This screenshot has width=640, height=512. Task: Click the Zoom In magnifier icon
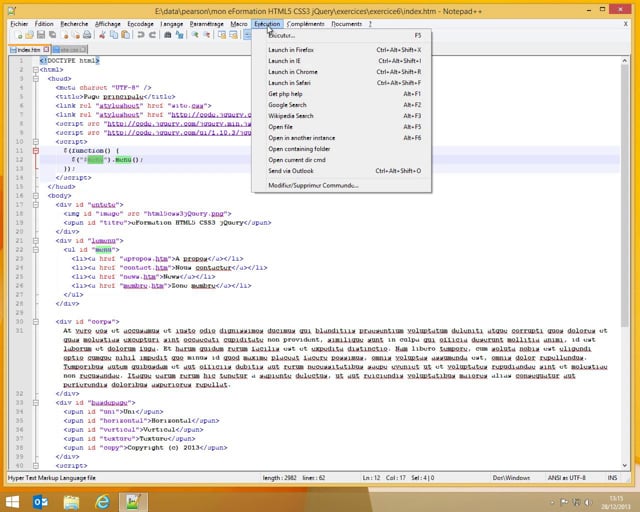(195, 35)
